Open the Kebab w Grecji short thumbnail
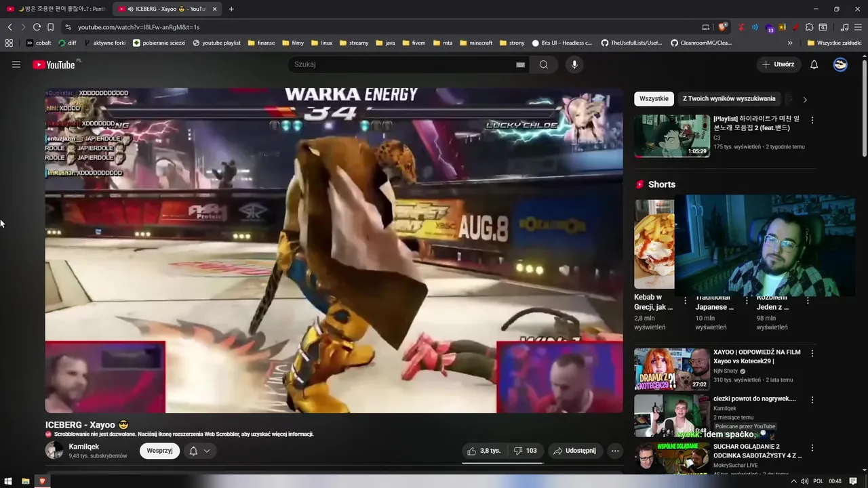 (x=654, y=244)
